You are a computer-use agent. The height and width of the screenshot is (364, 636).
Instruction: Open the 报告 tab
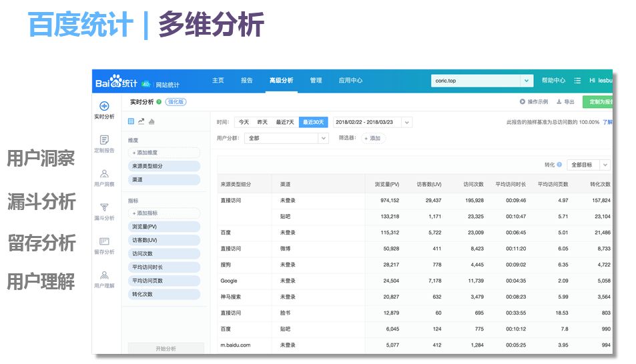(x=247, y=80)
